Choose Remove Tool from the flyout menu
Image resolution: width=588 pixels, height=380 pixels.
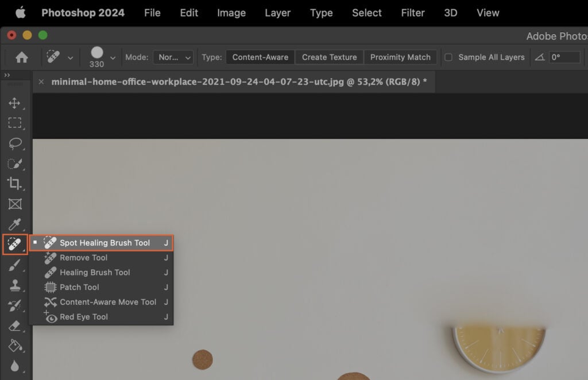pyautogui.click(x=82, y=257)
